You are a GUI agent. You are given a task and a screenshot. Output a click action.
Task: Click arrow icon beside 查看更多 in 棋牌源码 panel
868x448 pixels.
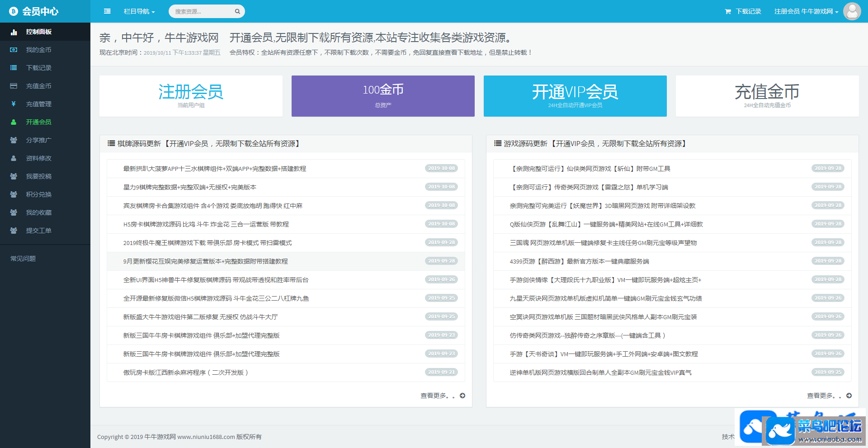pos(462,396)
